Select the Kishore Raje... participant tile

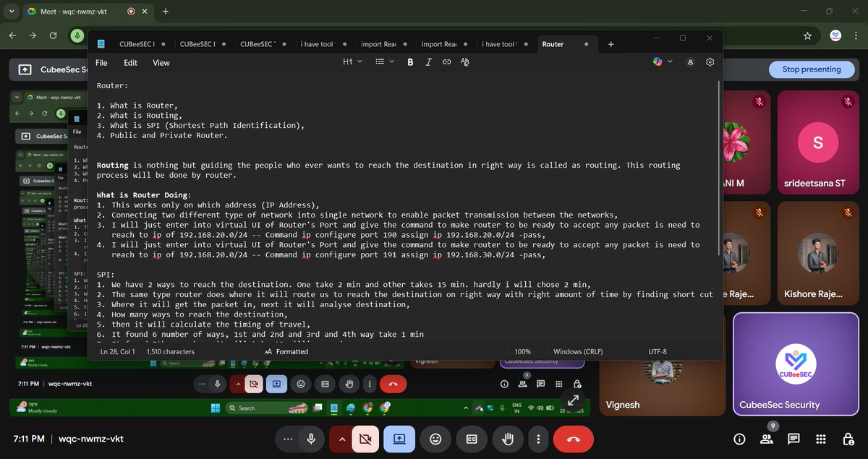point(817,252)
